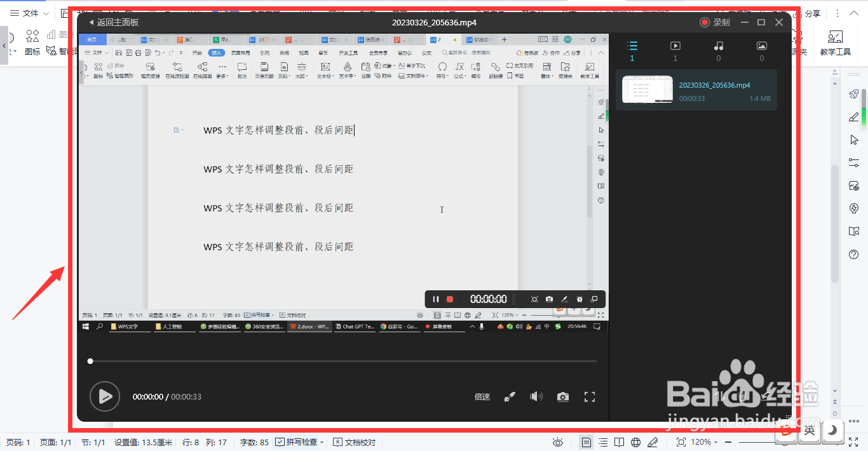The height and width of the screenshot is (451, 868).
Task: Click the video progress bar handle
Action: click(90, 361)
